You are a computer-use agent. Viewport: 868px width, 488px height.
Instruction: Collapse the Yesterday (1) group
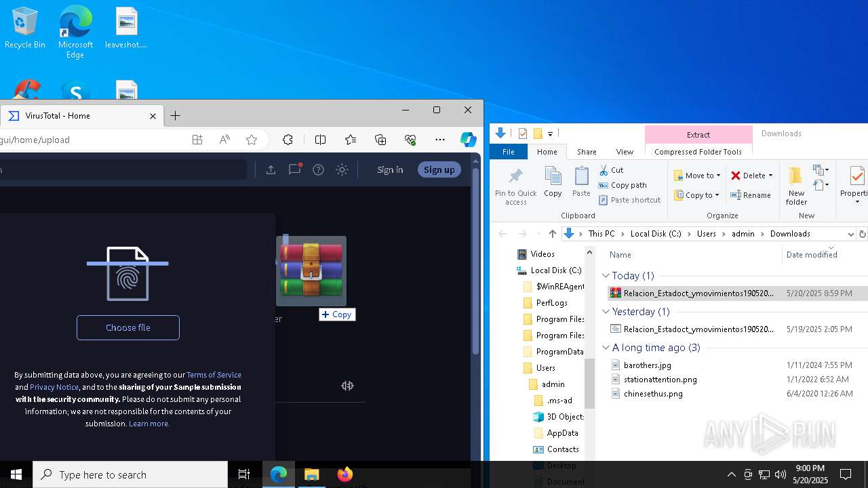(606, 312)
